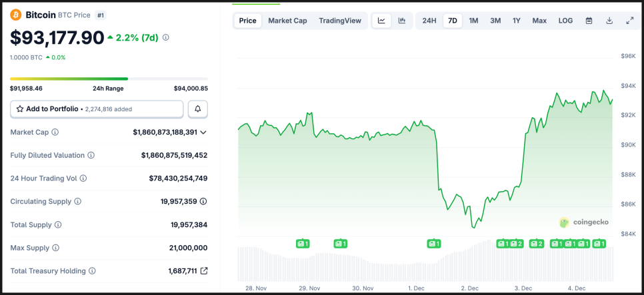Click the price alert bell icon
This screenshot has height=295, width=644.
[198, 109]
